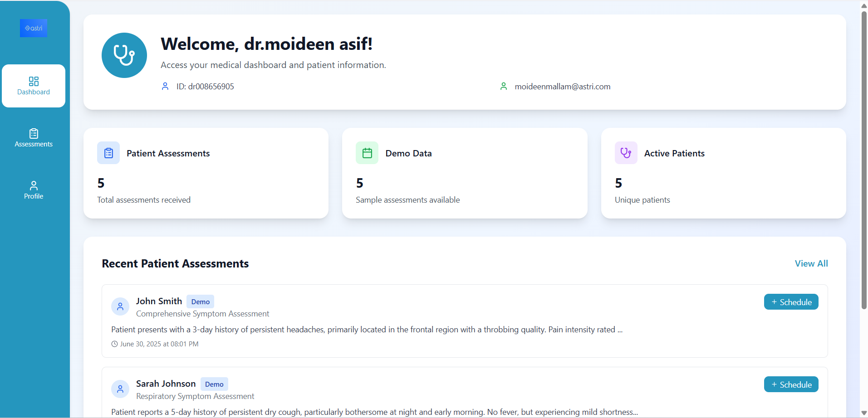Click the John Smith patient name
This screenshot has width=868, height=418.
tap(159, 301)
